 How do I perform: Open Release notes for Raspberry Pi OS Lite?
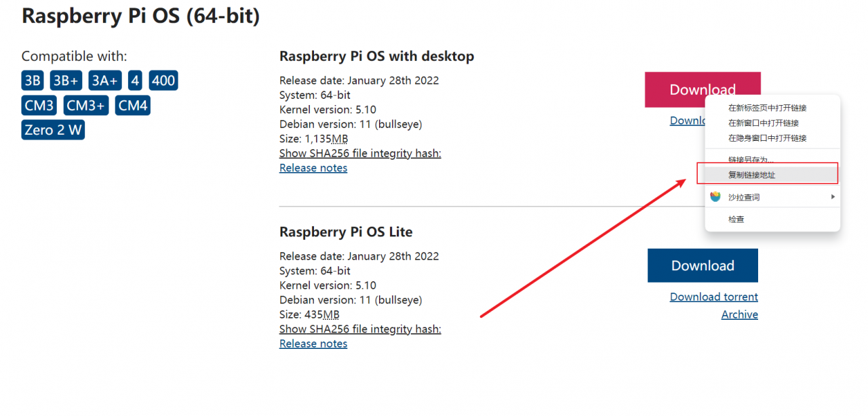pos(313,344)
